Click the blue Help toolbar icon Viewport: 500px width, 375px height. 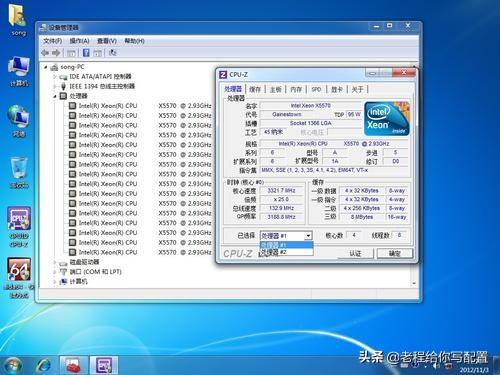86,53
